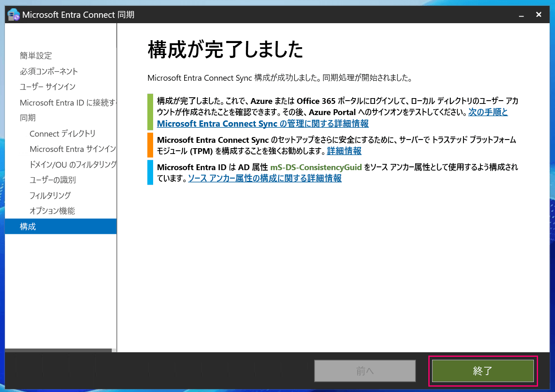Select Microsoft Entra サインイン step
This screenshot has height=392, width=555.
tap(73, 149)
